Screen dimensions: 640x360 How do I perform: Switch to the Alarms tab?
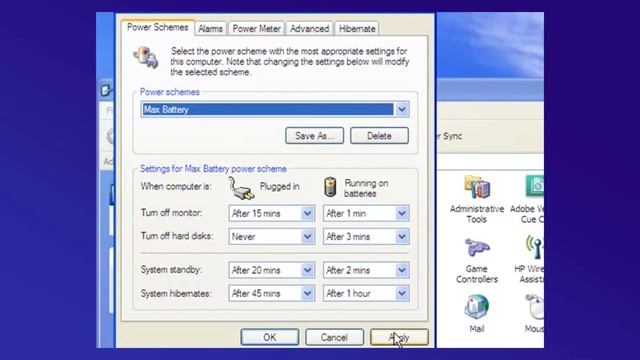coord(211,29)
